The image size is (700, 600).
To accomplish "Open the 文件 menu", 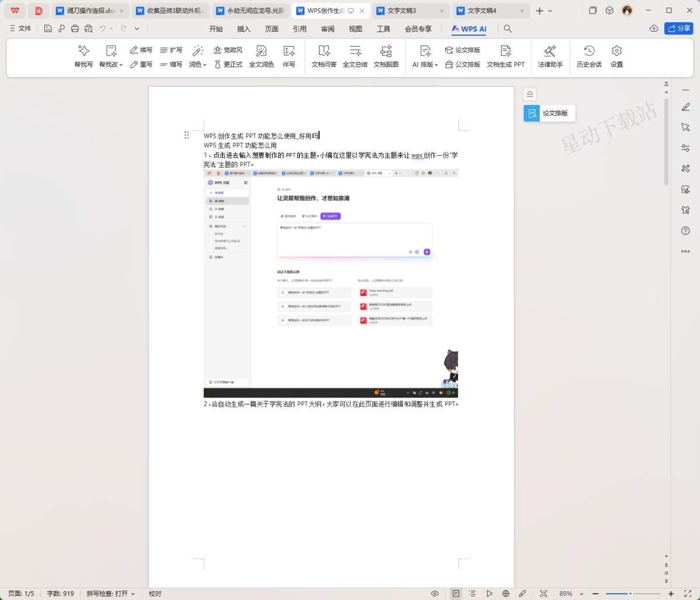I will [20, 29].
